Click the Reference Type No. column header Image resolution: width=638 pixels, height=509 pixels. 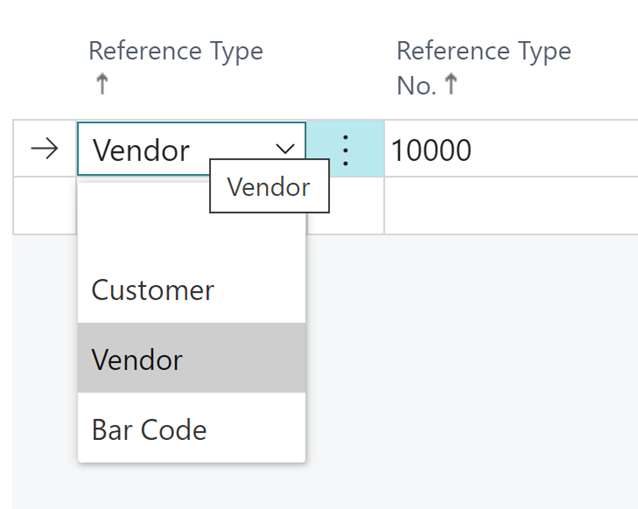click(x=483, y=68)
